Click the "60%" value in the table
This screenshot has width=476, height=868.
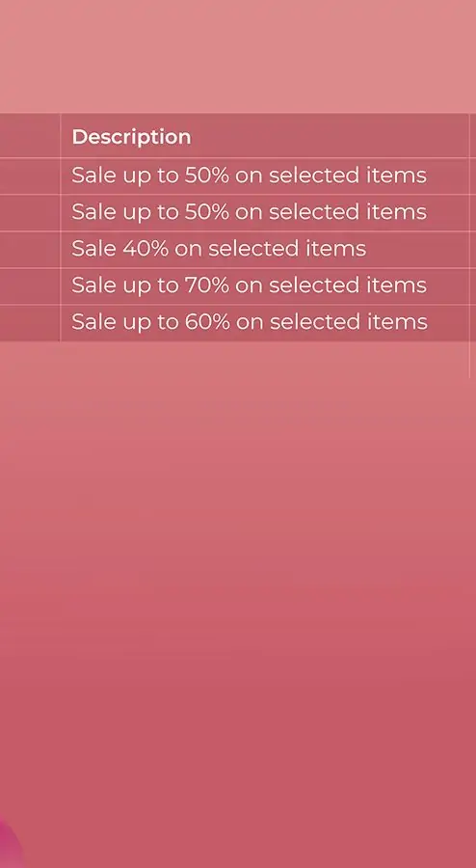[x=207, y=321]
